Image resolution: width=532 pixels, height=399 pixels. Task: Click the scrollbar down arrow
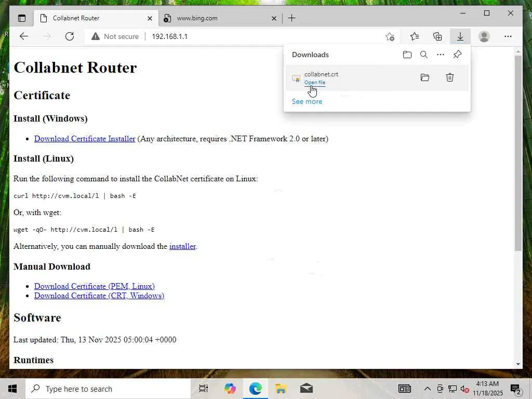[518, 364]
